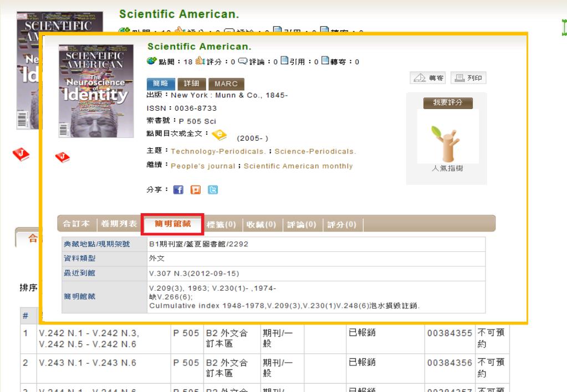Image resolution: width=567 pixels, height=392 pixels.
Task: Click row V.243 N.1 - V.243 N.6
Action: tap(88, 363)
